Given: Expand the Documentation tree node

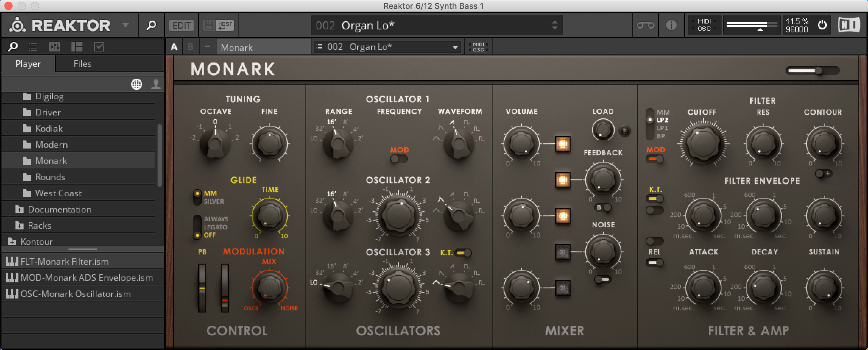Looking at the screenshot, I should [x=19, y=210].
